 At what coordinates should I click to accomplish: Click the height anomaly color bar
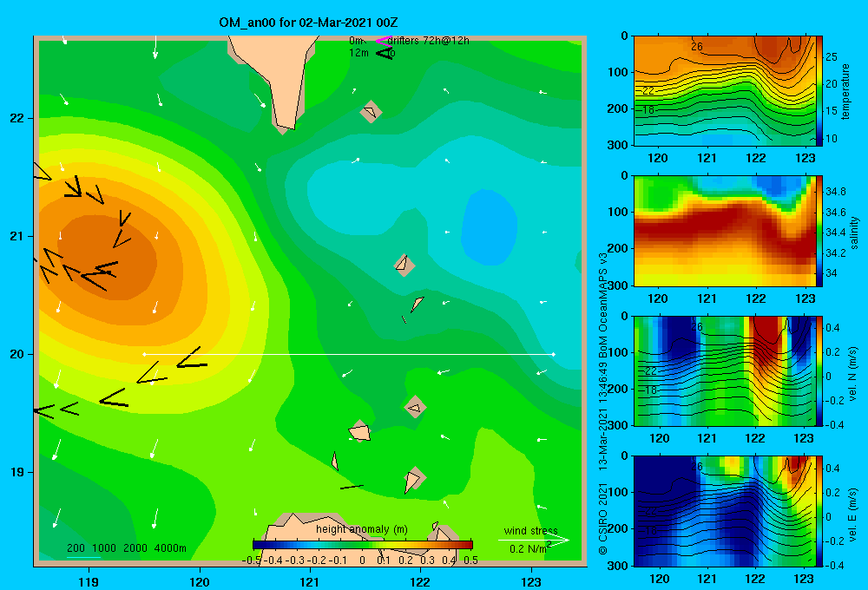[x=363, y=545]
